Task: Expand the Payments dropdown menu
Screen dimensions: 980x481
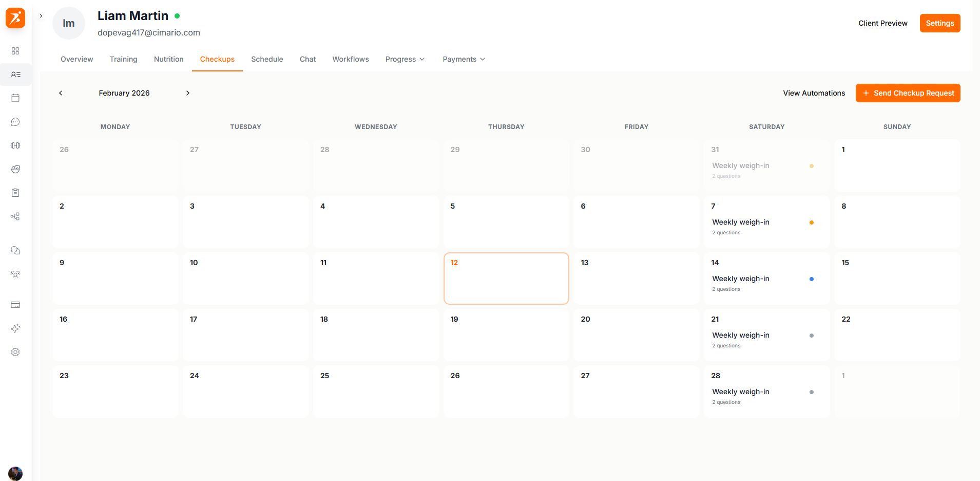Action: tap(463, 59)
